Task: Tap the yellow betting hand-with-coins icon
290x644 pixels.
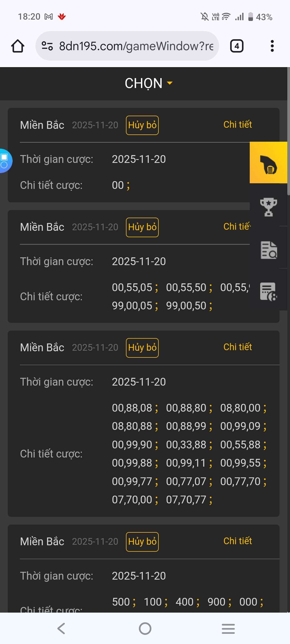Action: [x=269, y=163]
